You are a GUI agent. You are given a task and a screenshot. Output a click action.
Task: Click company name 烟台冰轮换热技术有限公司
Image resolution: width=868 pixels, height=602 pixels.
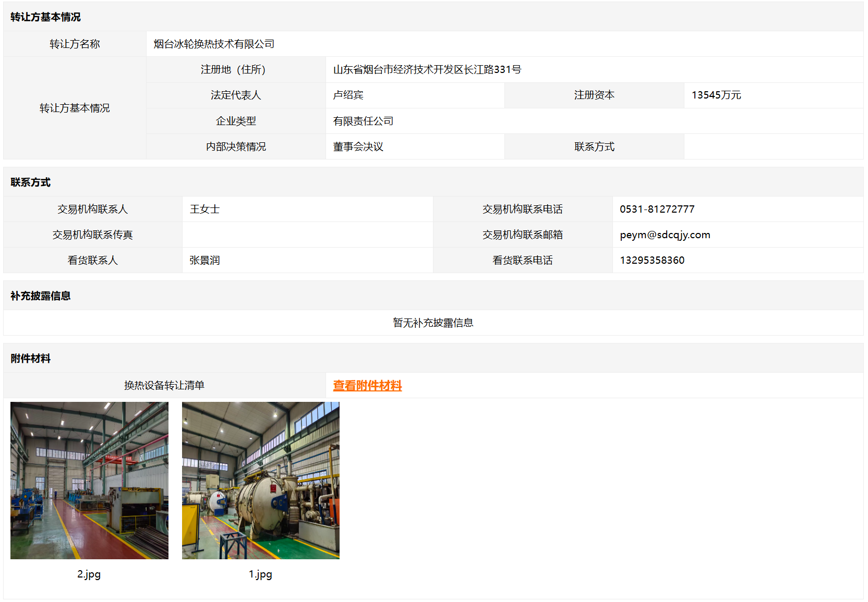pyautogui.click(x=214, y=44)
